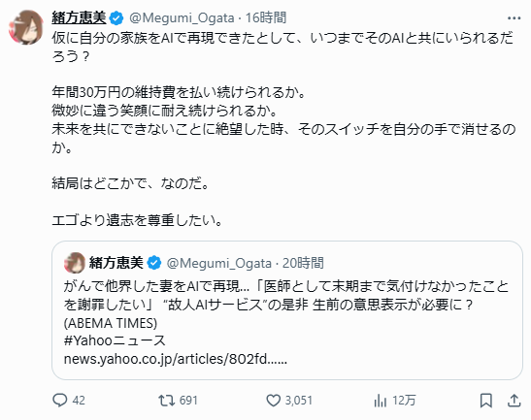Click the verified badge in the quoted tweet

click(154, 263)
